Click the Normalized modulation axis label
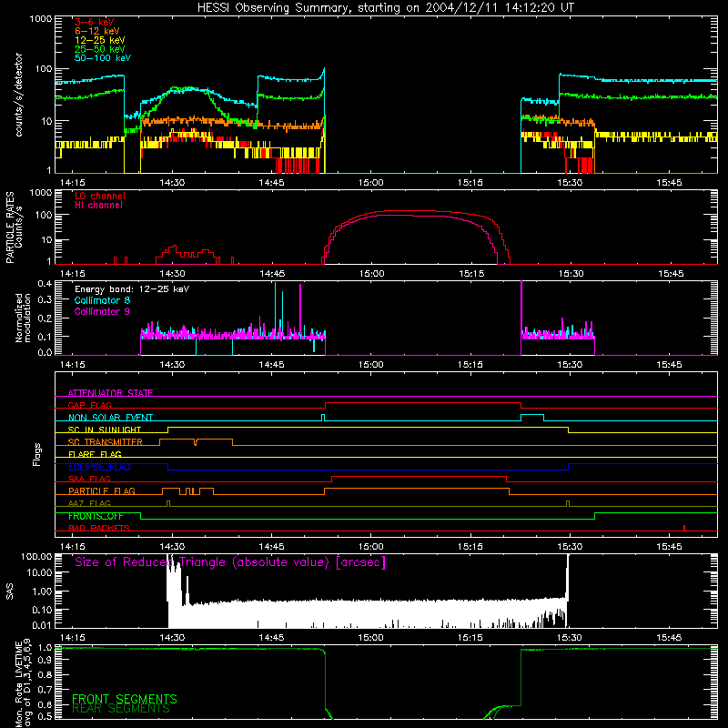 point(23,318)
